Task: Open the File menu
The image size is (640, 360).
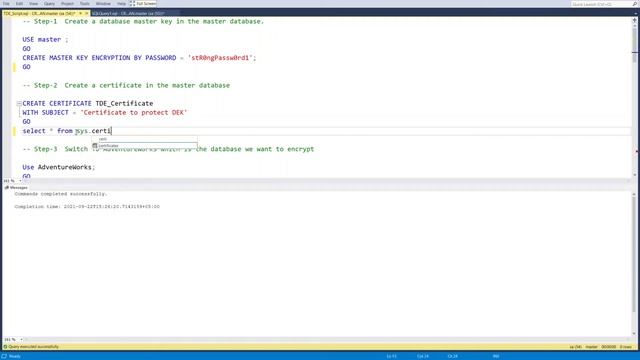Action: (6, 4)
